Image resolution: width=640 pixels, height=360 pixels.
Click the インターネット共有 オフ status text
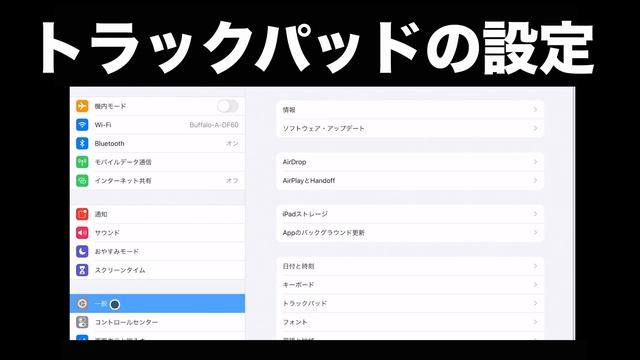(232, 181)
